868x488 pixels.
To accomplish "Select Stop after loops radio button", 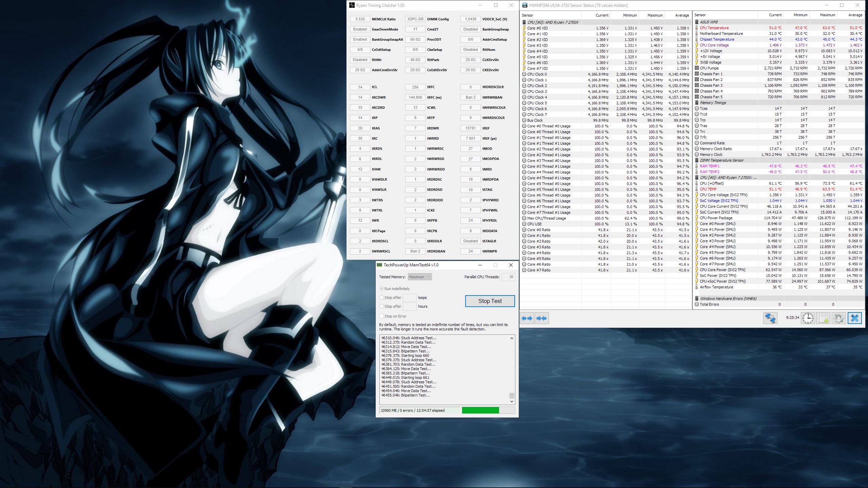I will pyautogui.click(x=382, y=298).
